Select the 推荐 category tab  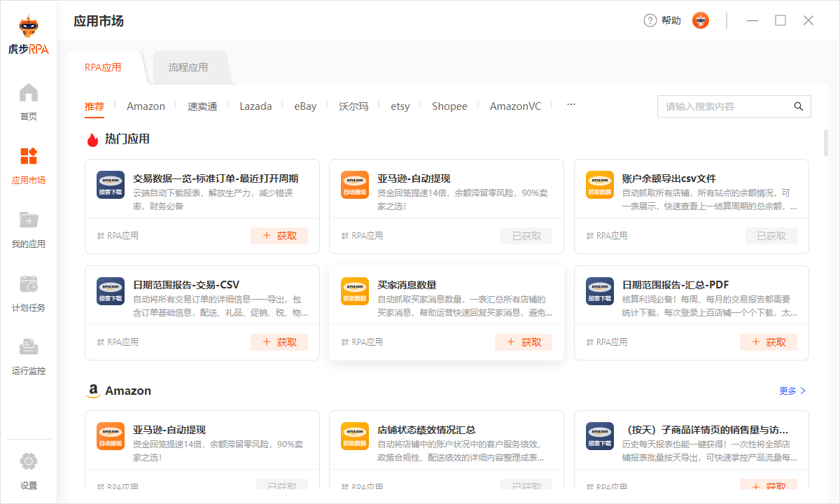point(94,106)
